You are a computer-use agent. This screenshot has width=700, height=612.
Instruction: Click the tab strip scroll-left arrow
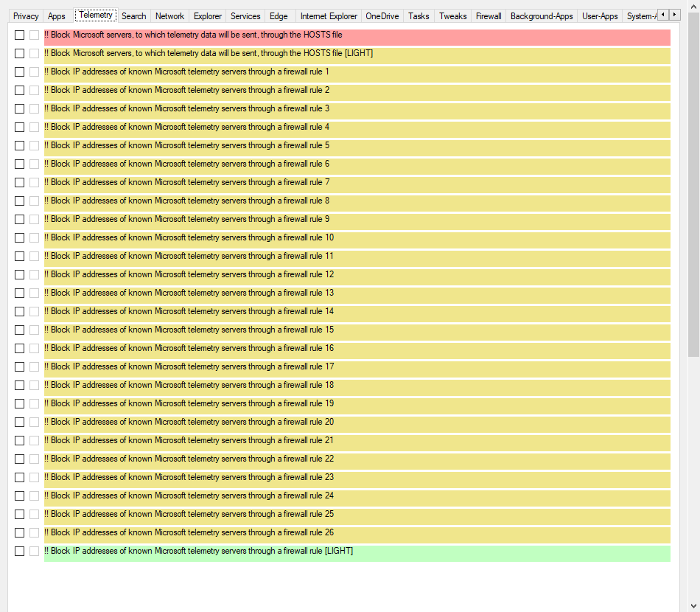[663, 15]
